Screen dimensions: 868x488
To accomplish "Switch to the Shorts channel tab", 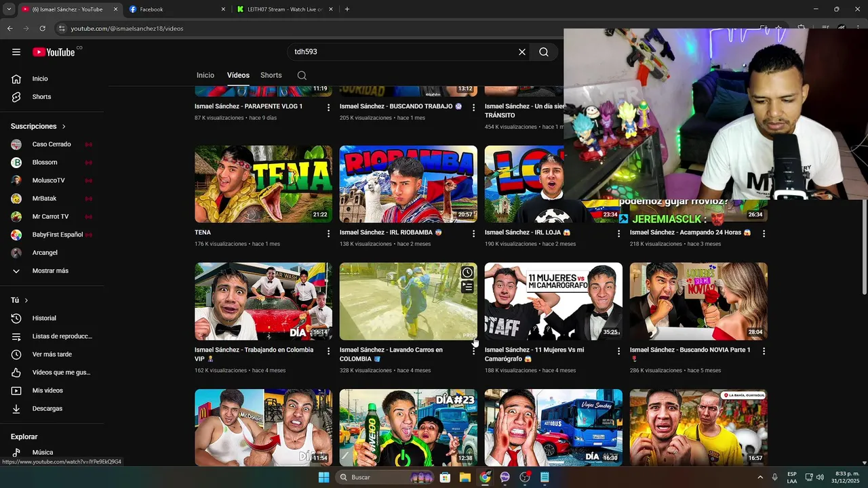I will coord(271,75).
